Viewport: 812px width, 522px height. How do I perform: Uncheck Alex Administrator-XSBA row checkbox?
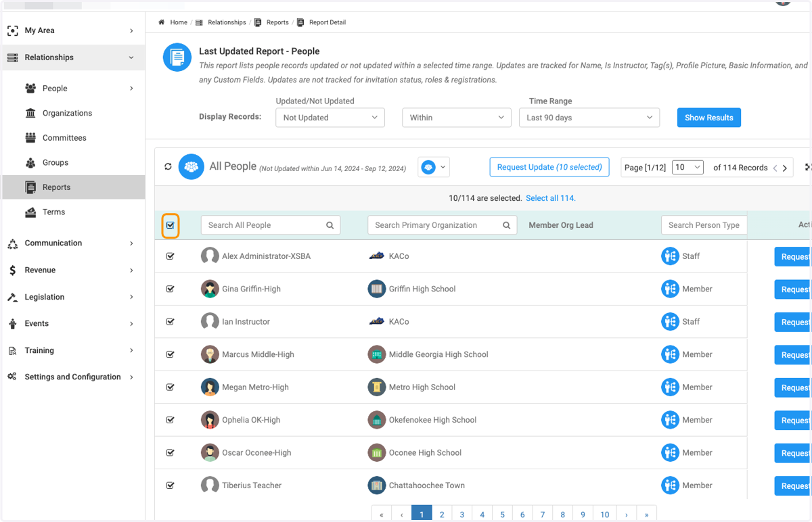coord(171,256)
